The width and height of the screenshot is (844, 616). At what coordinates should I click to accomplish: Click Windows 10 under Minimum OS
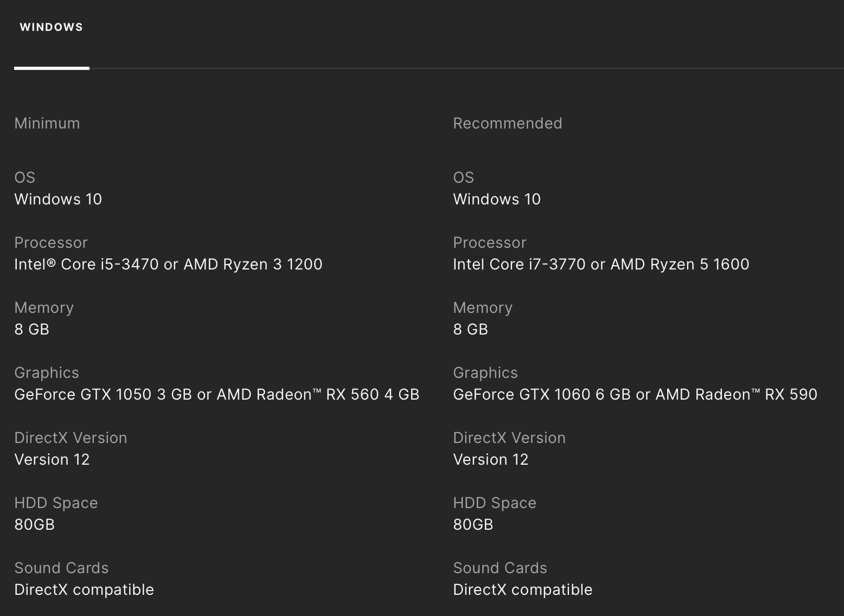coord(58,200)
